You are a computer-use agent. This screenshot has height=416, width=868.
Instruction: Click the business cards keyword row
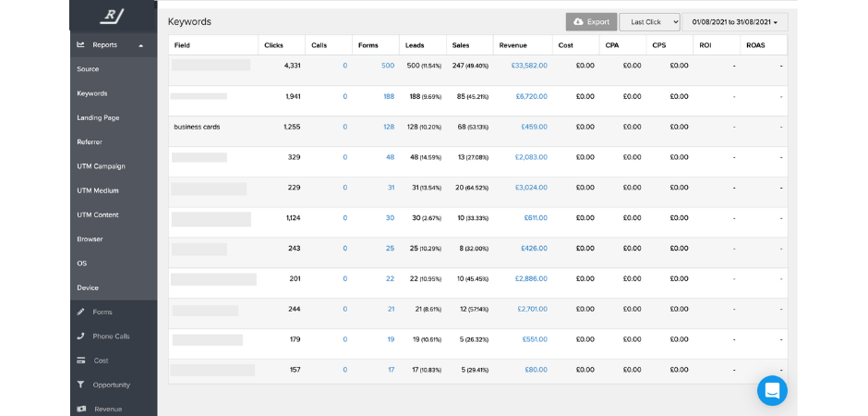[x=197, y=127]
